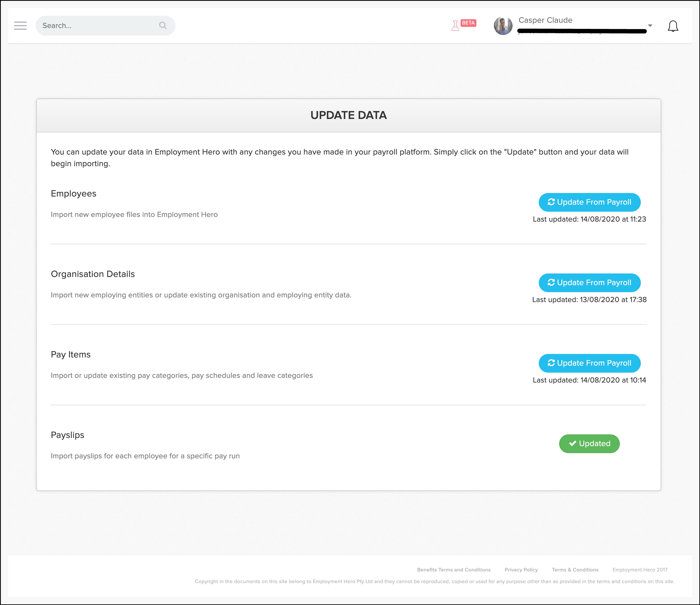Image resolution: width=700 pixels, height=605 pixels.
Task: Click the red BETA badge
Action: pos(468,23)
